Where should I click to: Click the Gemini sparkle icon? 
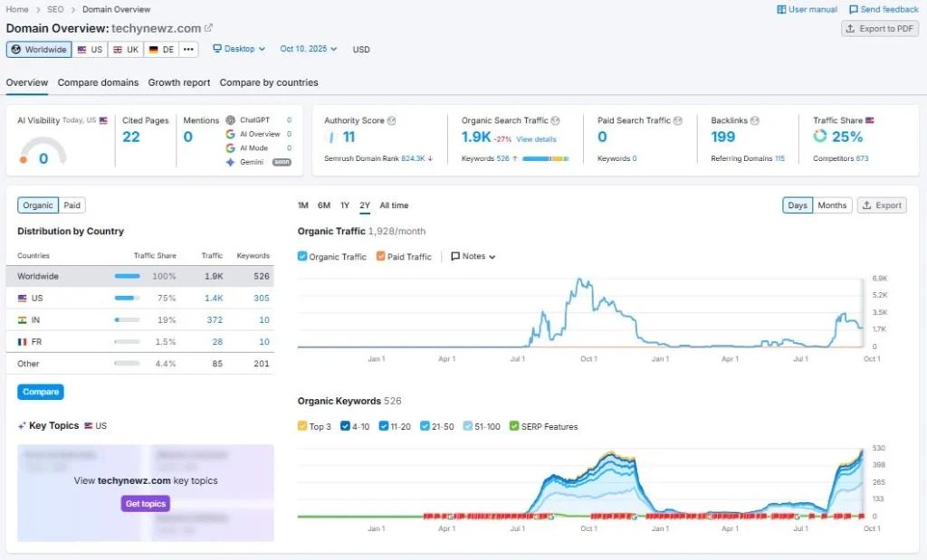point(231,162)
